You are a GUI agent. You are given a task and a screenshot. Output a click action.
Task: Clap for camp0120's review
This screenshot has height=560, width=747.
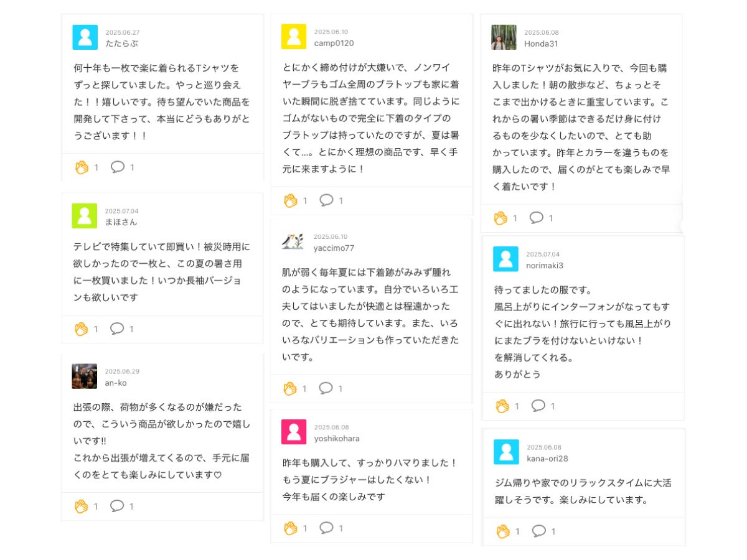coord(291,200)
